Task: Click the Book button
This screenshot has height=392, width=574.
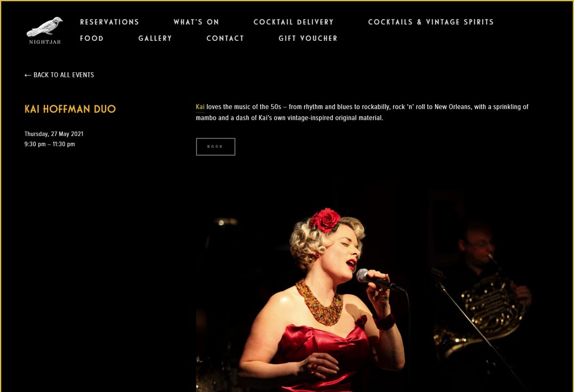Action: point(216,147)
